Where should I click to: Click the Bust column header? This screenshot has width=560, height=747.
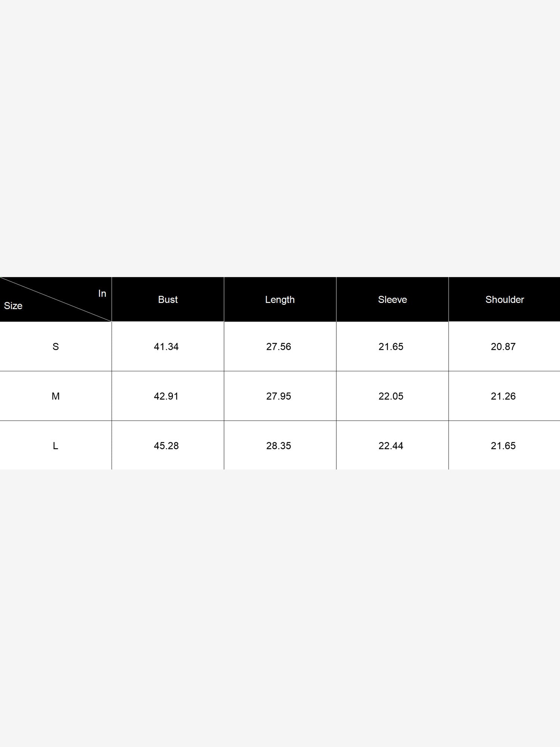(x=168, y=300)
